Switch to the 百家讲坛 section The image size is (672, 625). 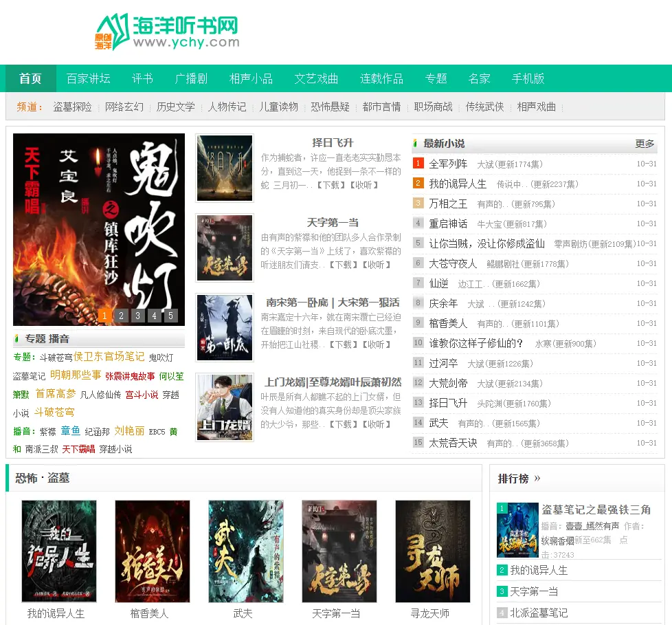click(x=87, y=79)
